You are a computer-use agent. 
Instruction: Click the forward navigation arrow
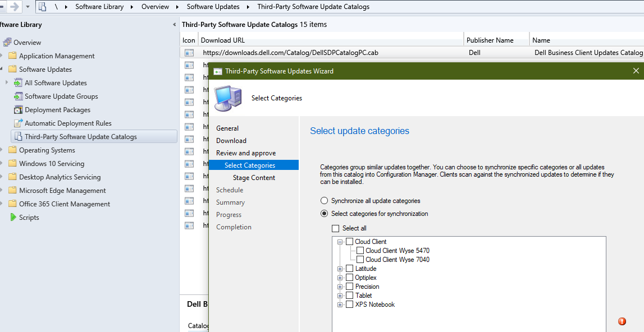[15, 7]
